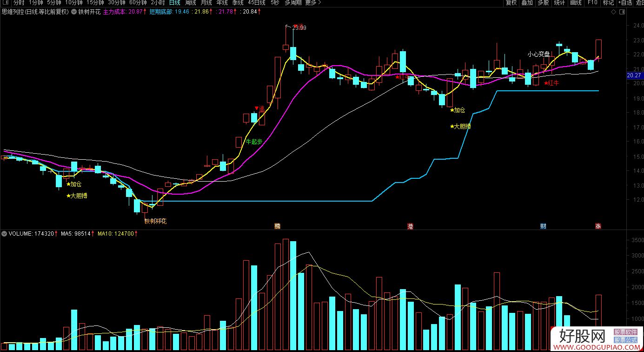The image size is (644, 352).
Task: Add stock via +自选 button
Action: (625, 3)
